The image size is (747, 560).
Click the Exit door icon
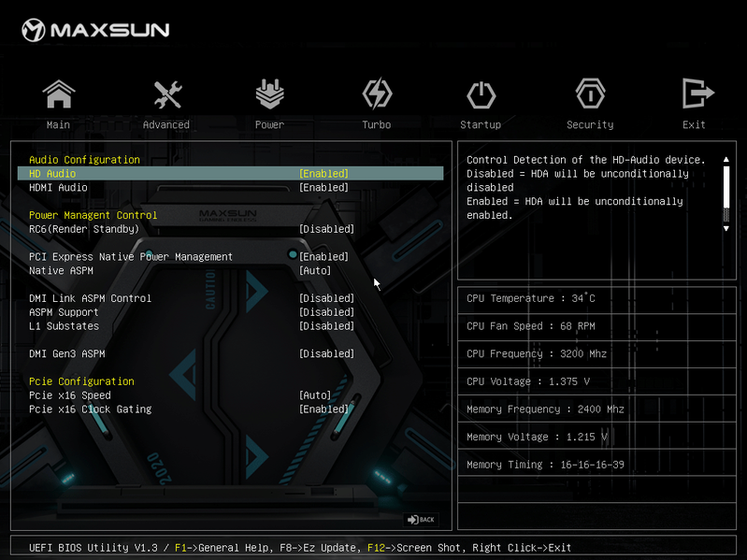698,93
